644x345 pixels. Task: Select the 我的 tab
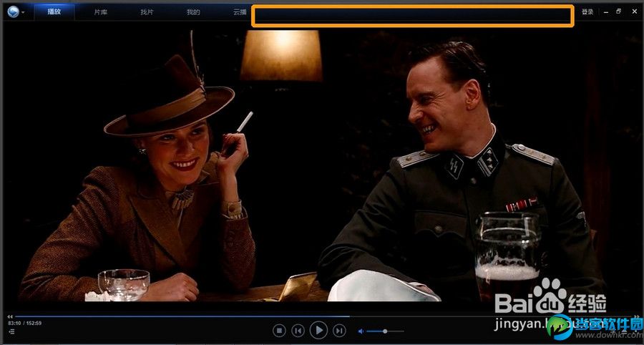point(193,12)
